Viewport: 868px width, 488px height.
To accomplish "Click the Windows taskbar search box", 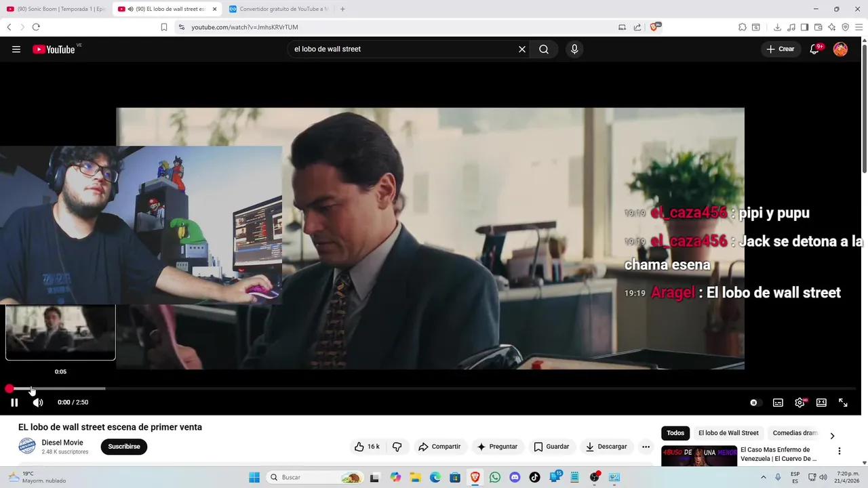I will click(x=315, y=477).
